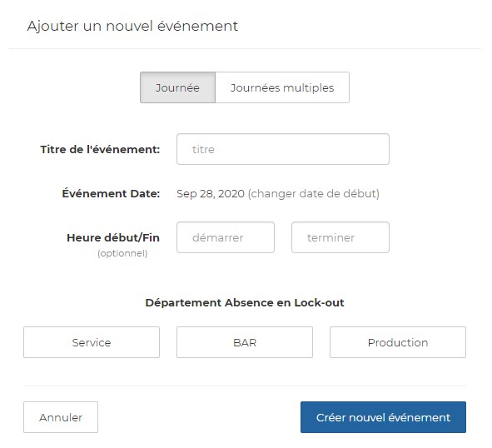Image resolution: width=492 pixels, height=448 pixels.
Task: Click the Titre de l'événement label
Action: point(100,149)
